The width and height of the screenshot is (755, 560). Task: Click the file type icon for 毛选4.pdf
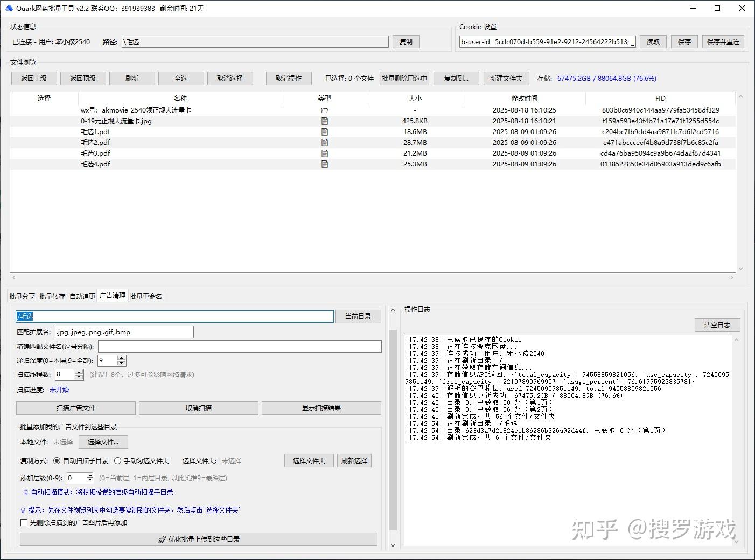click(324, 164)
